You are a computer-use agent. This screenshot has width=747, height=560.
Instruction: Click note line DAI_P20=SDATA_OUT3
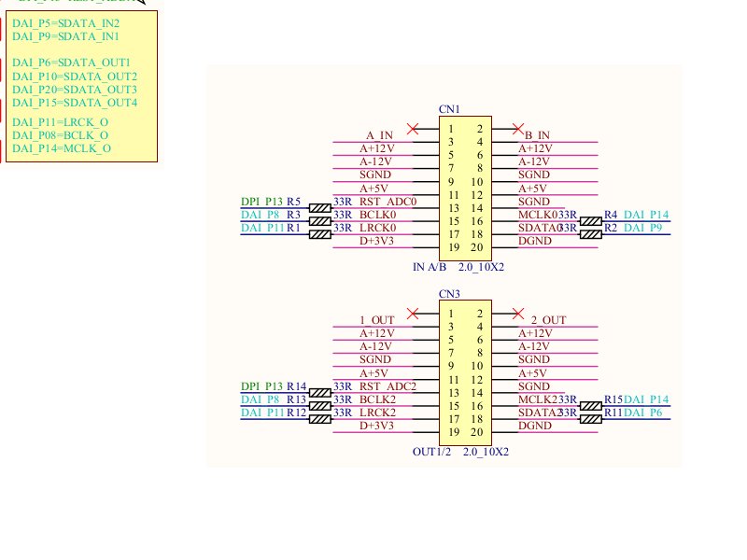coord(75,90)
